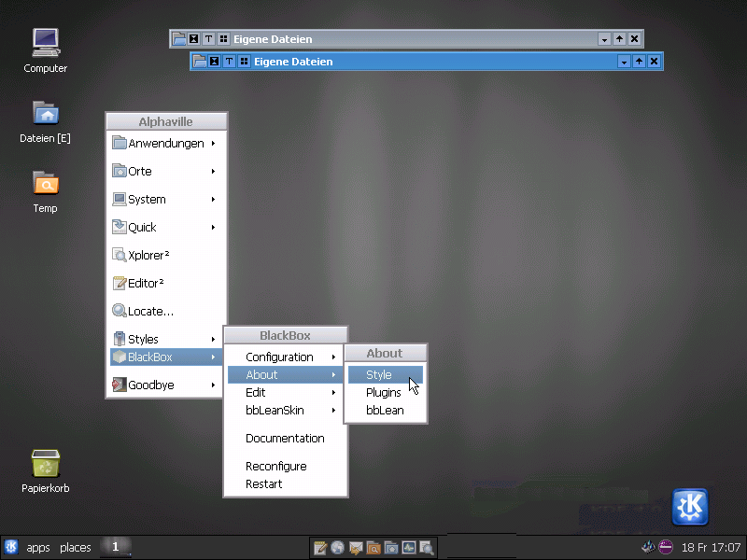Click the four-squares icon in the blue Eigene Dateien title bar
Viewport: 747px width, 560px height.
[244, 62]
